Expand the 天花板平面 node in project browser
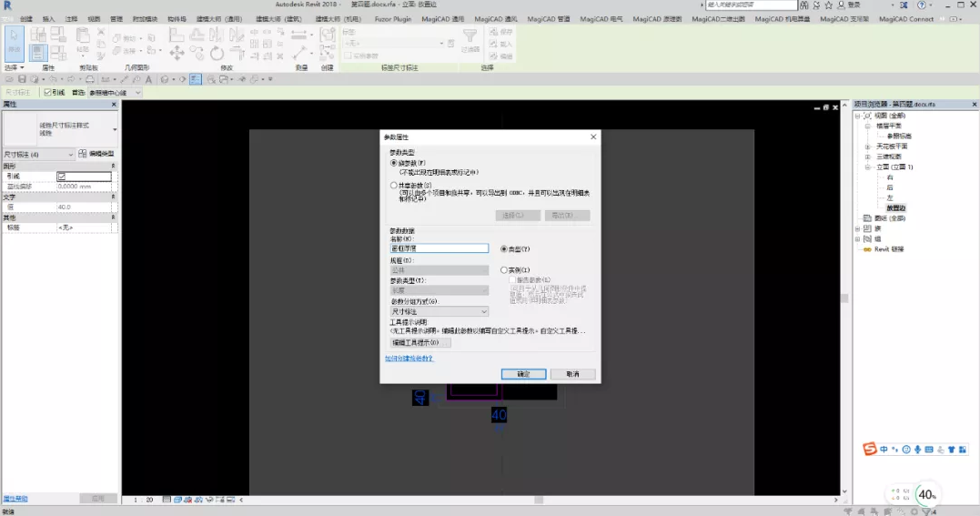 click(x=867, y=147)
